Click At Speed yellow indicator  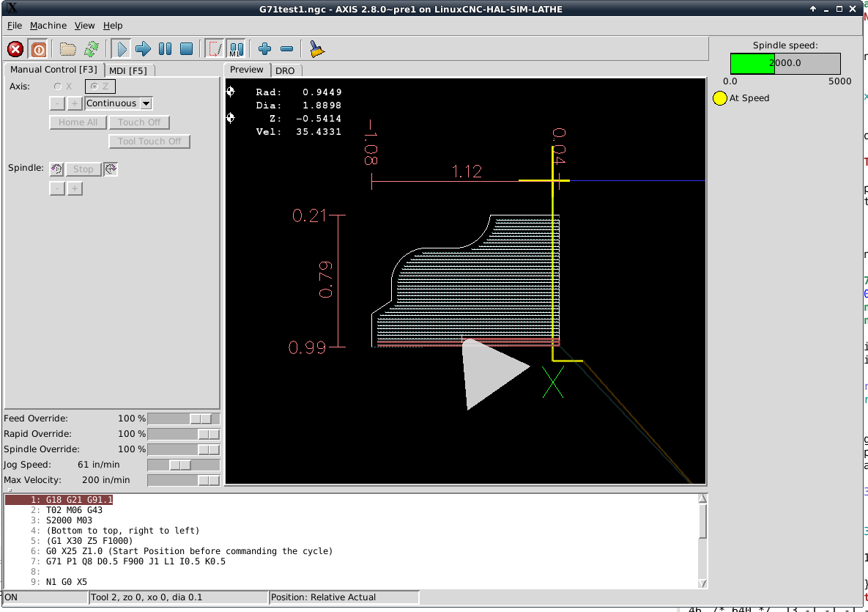(719, 99)
